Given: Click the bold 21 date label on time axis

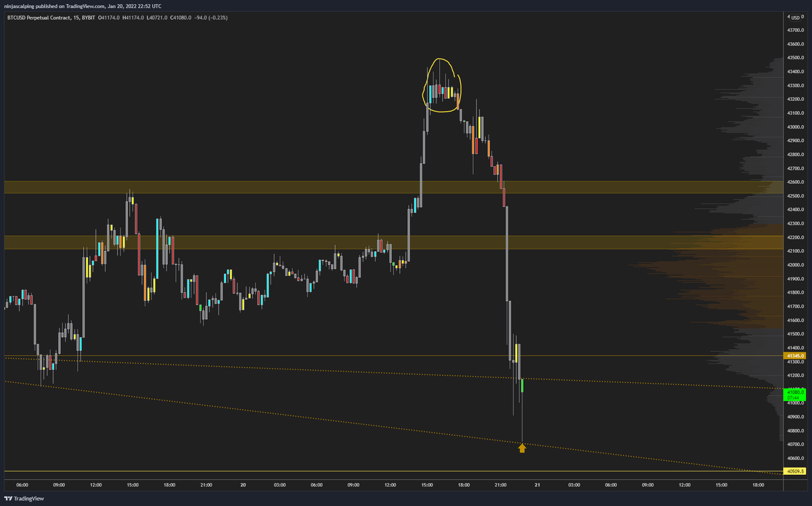Looking at the screenshot, I should click(537, 484).
